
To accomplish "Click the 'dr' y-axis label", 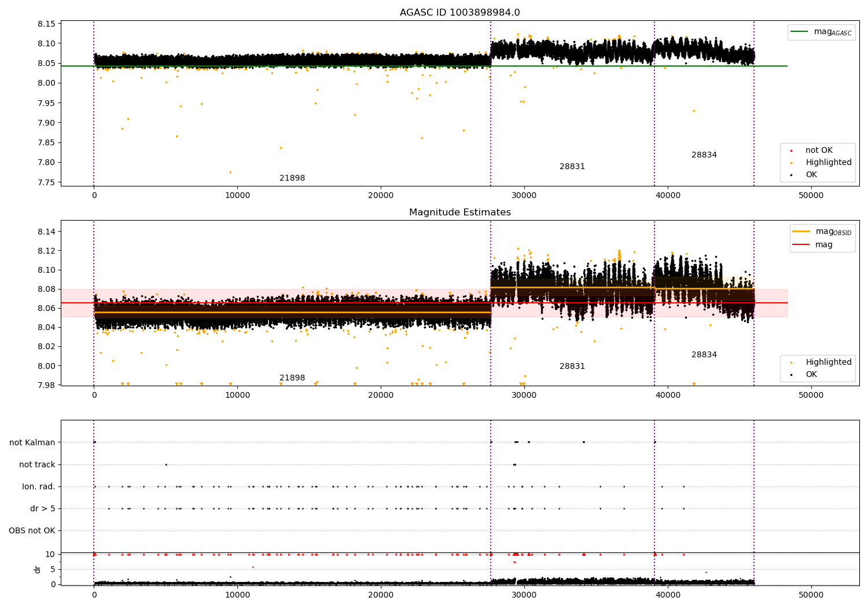I will point(38,569).
